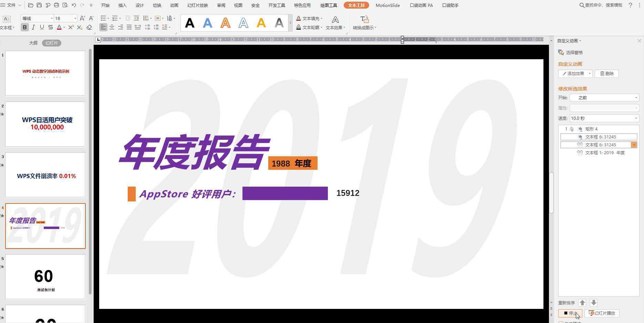Increase paragraph indent

136,18
